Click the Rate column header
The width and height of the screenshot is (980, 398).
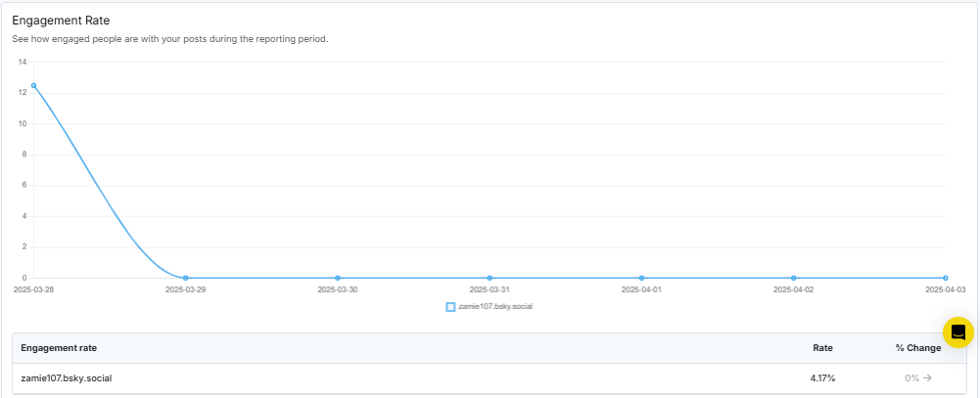[822, 347]
